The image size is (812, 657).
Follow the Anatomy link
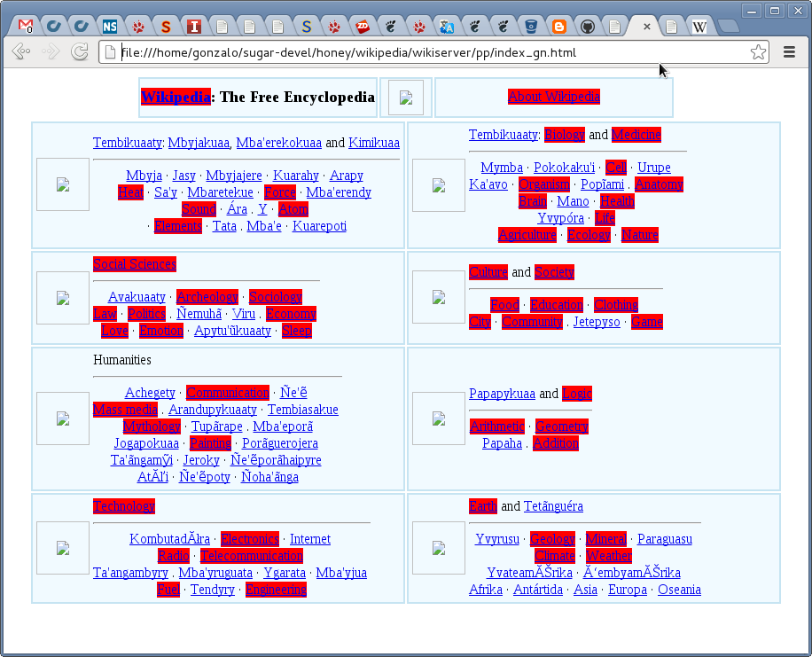click(x=660, y=184)
